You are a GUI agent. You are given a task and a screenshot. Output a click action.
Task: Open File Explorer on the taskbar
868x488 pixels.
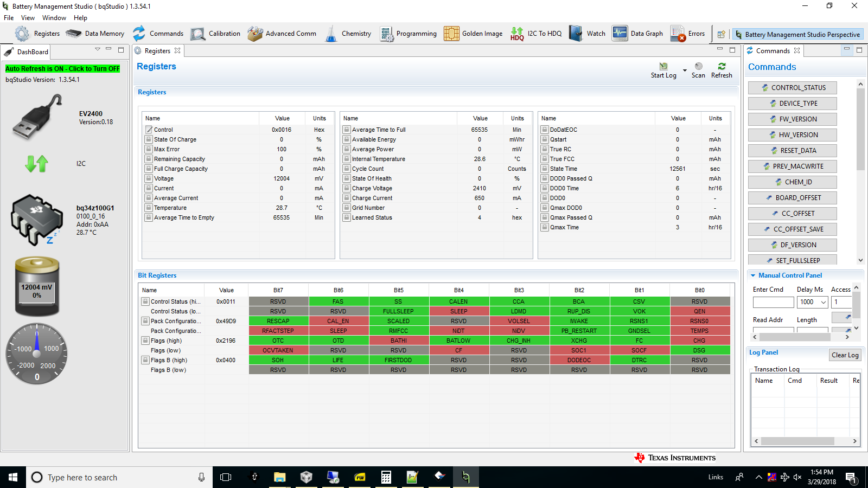click(x=279, y=477)
